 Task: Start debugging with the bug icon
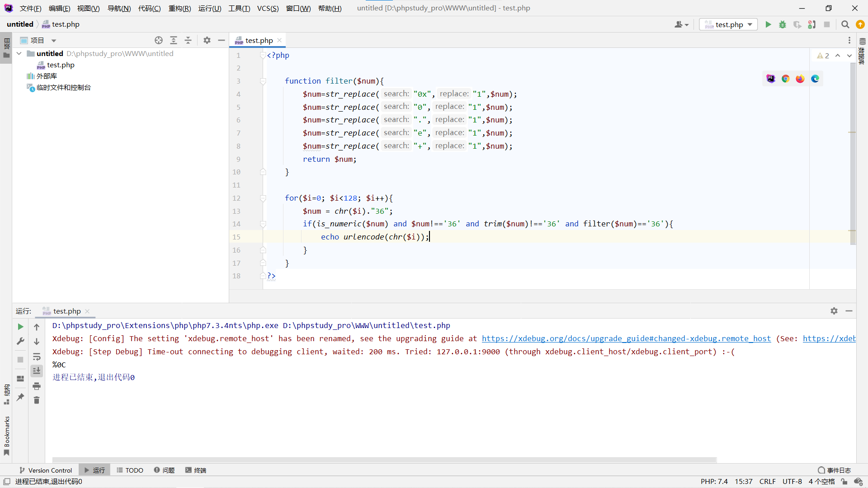tap(783, 24)
